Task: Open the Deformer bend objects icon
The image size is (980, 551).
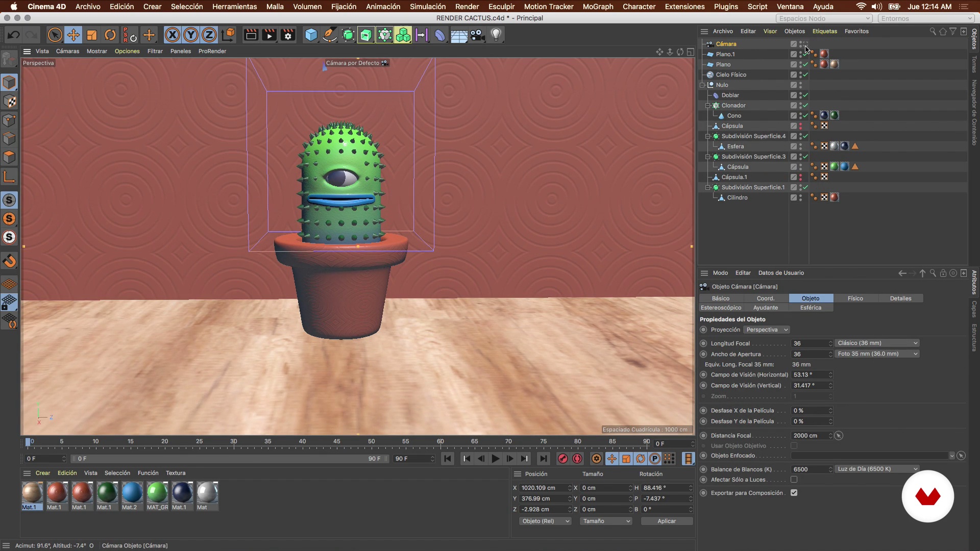Action: point(439,35)
